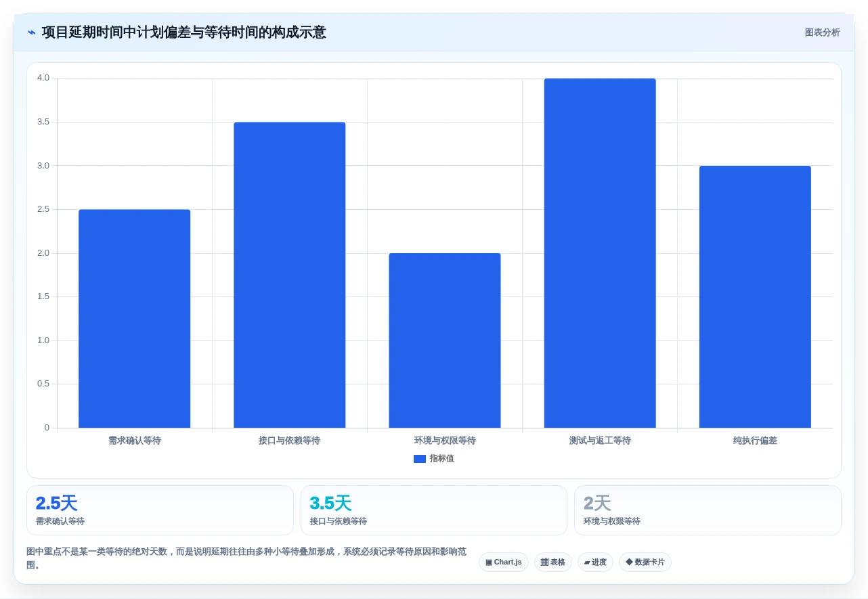Click the 纯执行偏差 bar in the chart
This screenshot has height=599, width=868.
point(755,297)
